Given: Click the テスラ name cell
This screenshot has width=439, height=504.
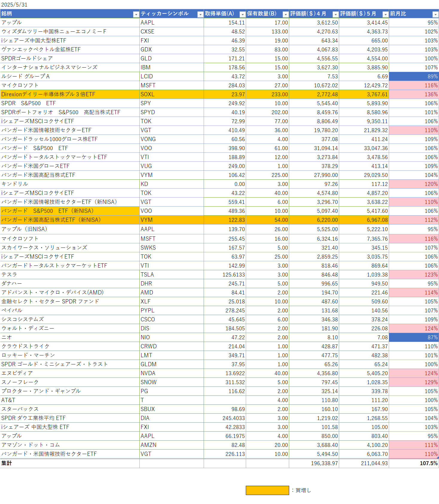Looking at the screenshot, I should click(70, 274).
